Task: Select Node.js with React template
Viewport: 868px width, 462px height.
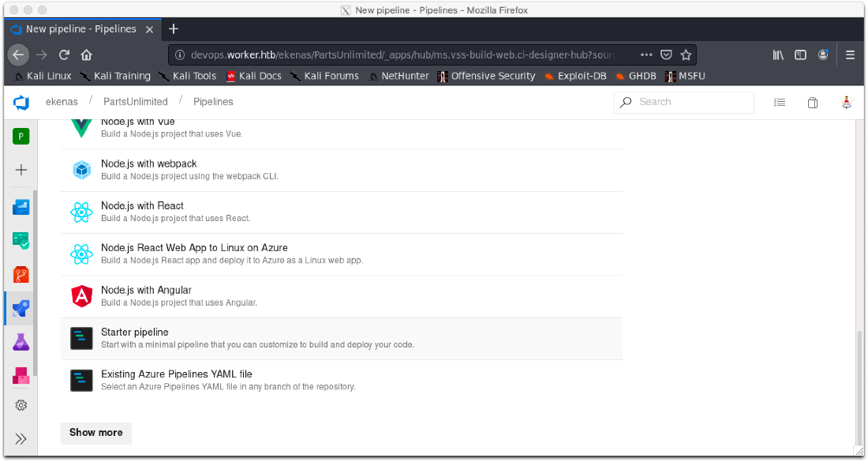Action: [x=342, y=212]
